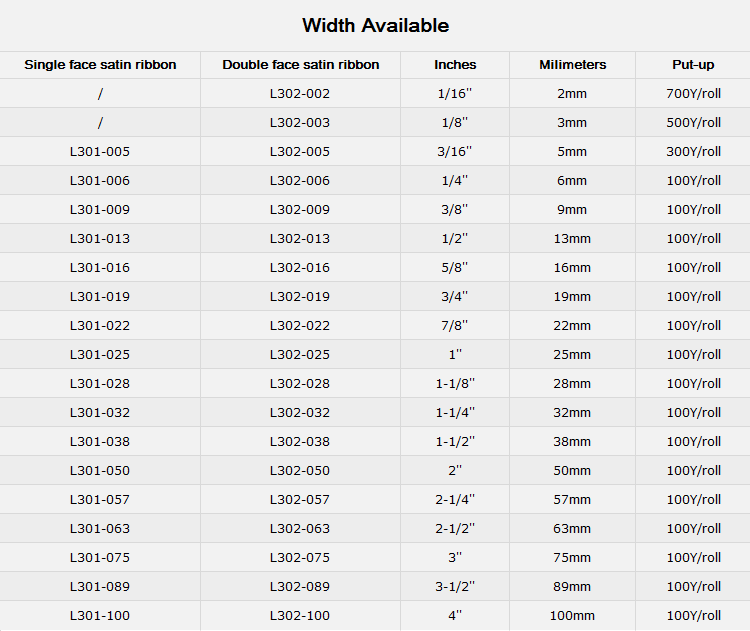This screenshot has height=631, width=750.
Task: Click the 700Y/roll put-up cell
Action: (694, 93)
